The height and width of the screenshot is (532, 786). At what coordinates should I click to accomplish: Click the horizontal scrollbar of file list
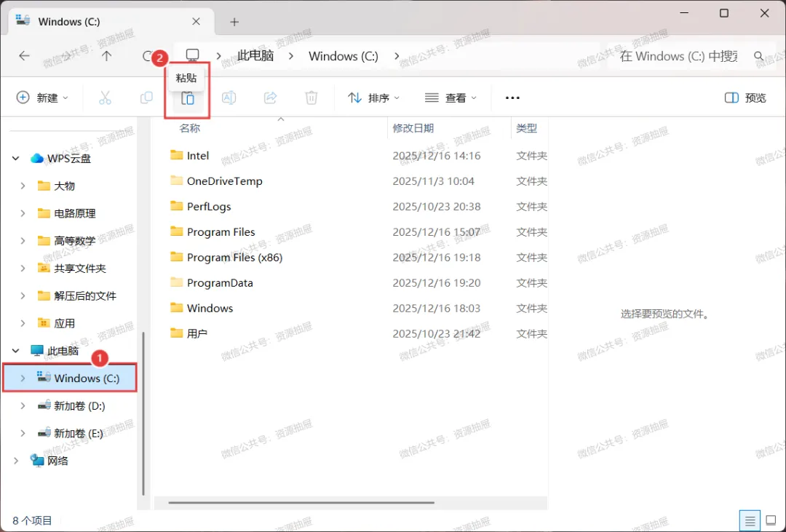pos(301,502)
